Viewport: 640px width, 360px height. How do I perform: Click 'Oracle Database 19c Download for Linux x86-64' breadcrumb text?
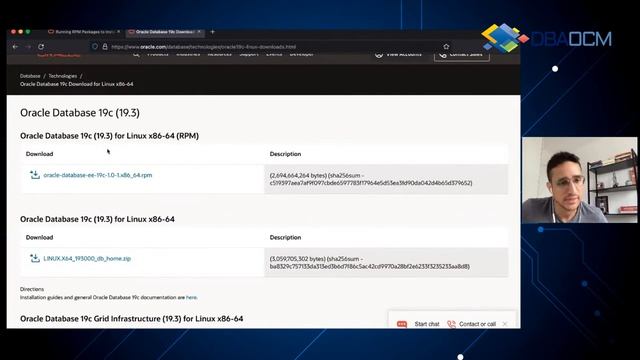click(x=77, y=84)
